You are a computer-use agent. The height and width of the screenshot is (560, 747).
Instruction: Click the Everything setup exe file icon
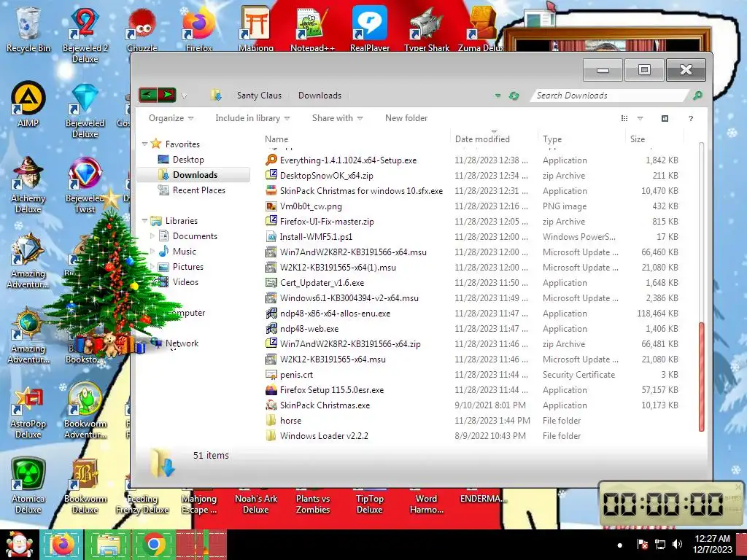(271, 160)
